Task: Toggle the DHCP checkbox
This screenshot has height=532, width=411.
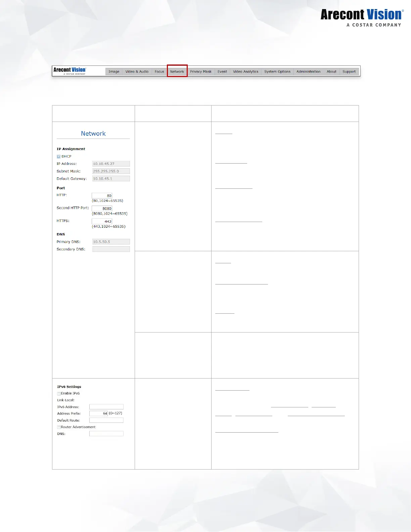Action: click(59, 157)
